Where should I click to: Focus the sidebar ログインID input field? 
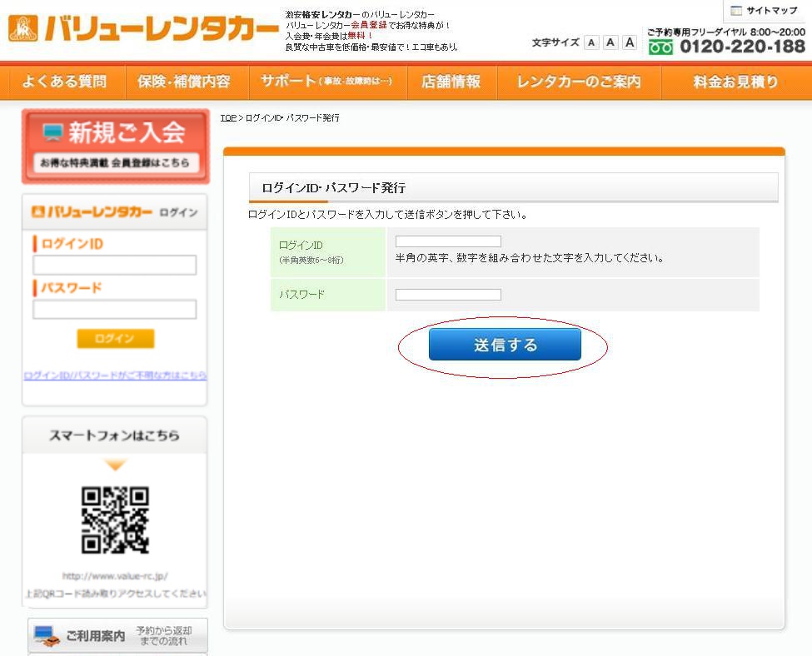(x=114, y=265)
